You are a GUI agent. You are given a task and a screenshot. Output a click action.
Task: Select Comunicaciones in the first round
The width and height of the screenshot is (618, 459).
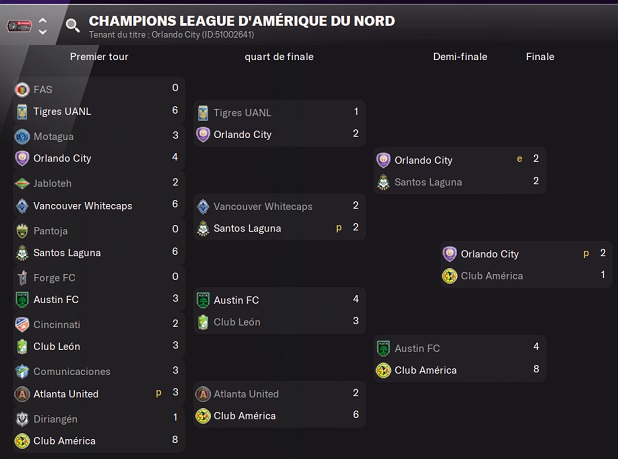tap(72, 371)
